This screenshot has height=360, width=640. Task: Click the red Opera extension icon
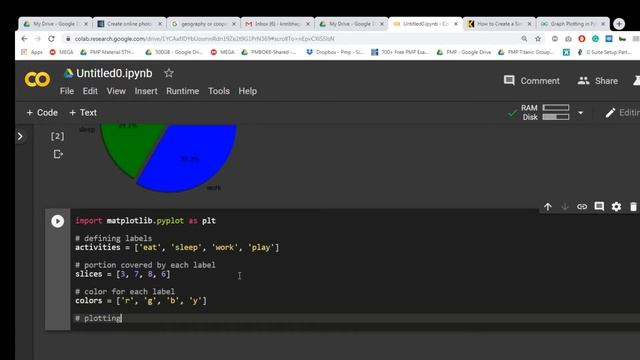coord(582,39)
